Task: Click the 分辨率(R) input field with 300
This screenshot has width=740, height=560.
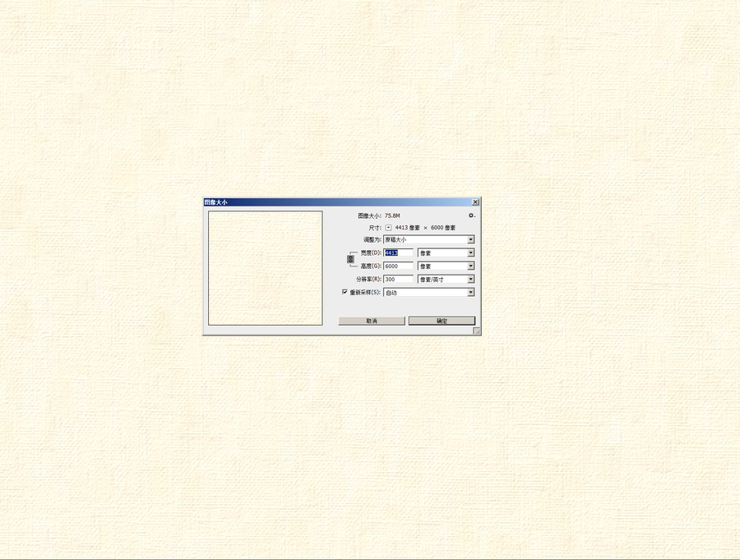Action: (398, 279)
